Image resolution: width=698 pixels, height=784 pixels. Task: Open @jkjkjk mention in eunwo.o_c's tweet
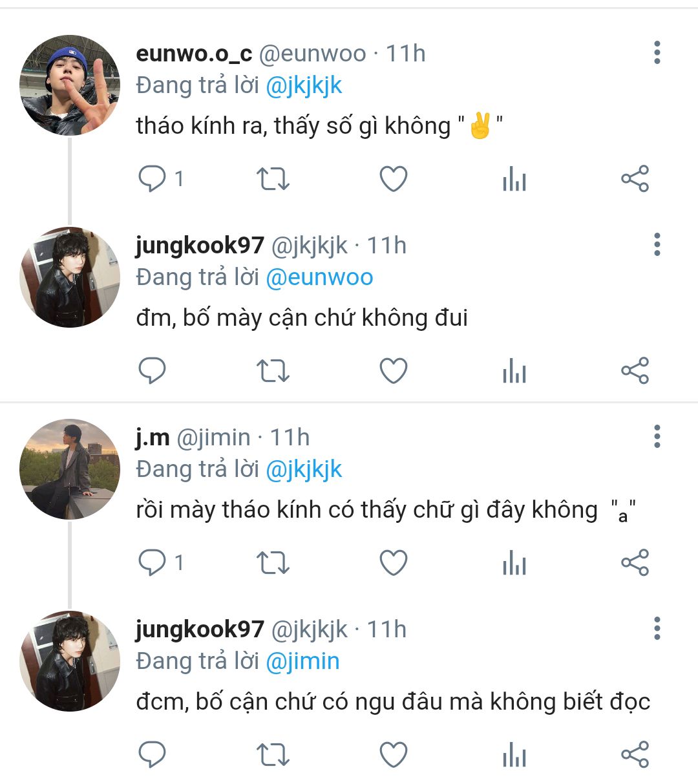304,85
